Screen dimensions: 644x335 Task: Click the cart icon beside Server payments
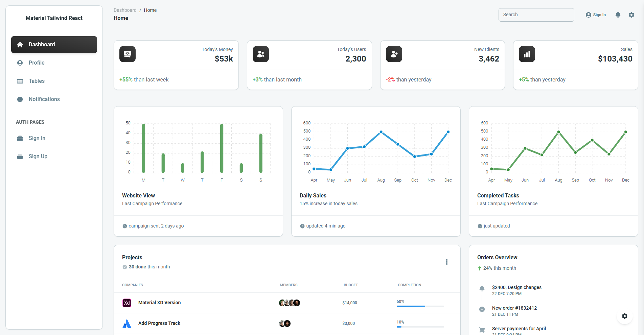482,330
